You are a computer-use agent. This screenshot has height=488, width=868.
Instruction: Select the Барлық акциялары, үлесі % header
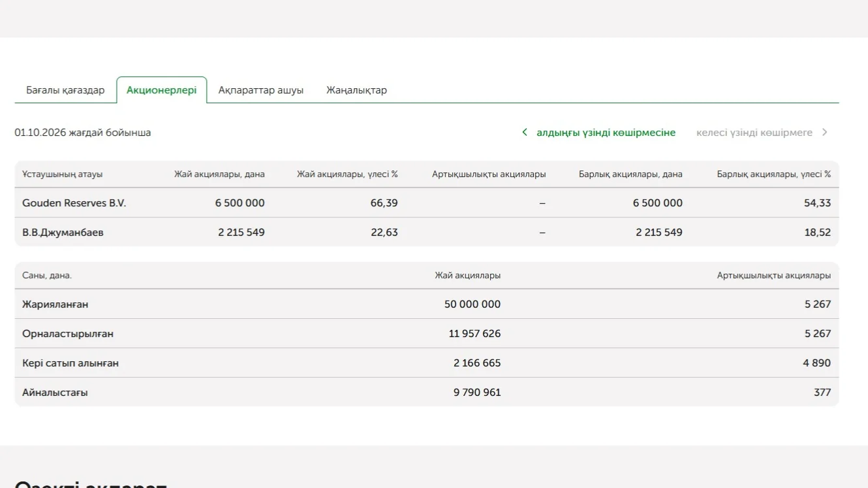pyautogui.click(x=774, y=174)
